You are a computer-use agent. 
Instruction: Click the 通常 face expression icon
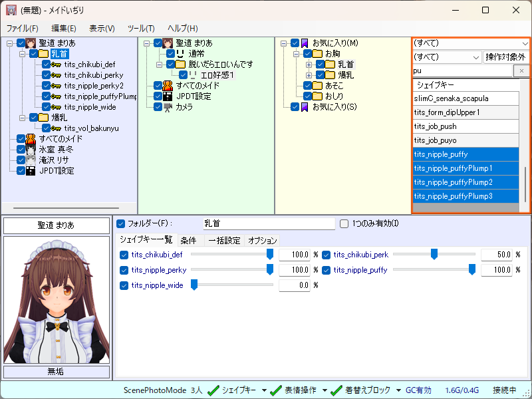180,53
